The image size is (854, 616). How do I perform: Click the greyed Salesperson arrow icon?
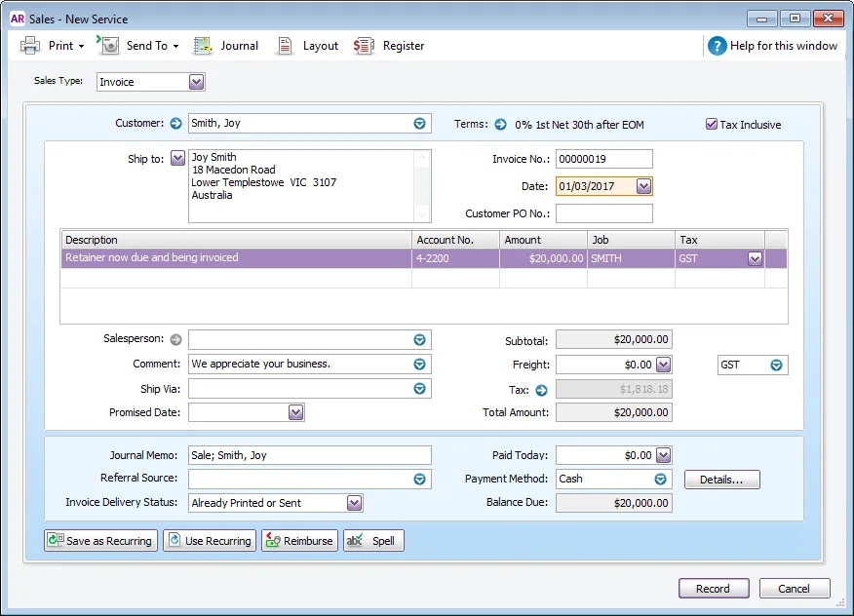coord(175,340)
